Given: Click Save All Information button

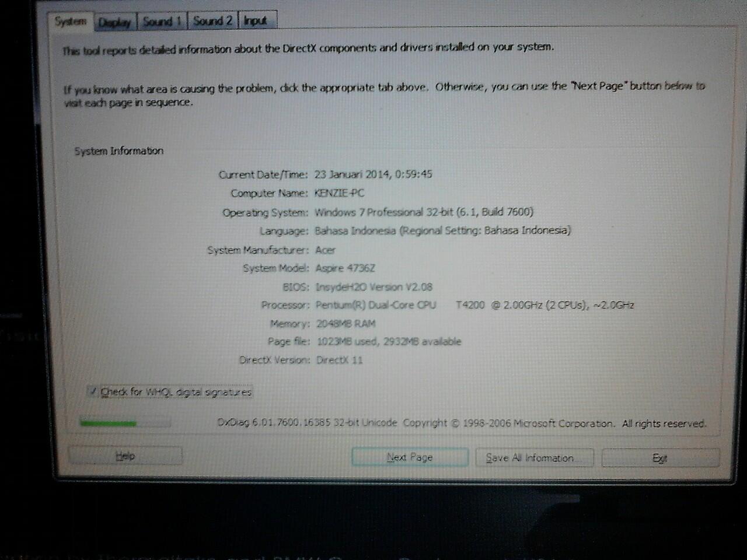Looking at the screenshot, I should pos(533,458).
